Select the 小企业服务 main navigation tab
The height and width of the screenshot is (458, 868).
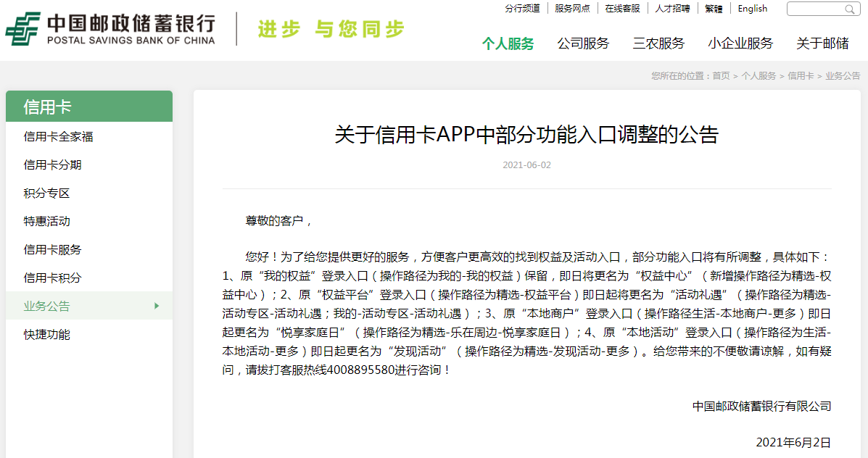point(740,43)
